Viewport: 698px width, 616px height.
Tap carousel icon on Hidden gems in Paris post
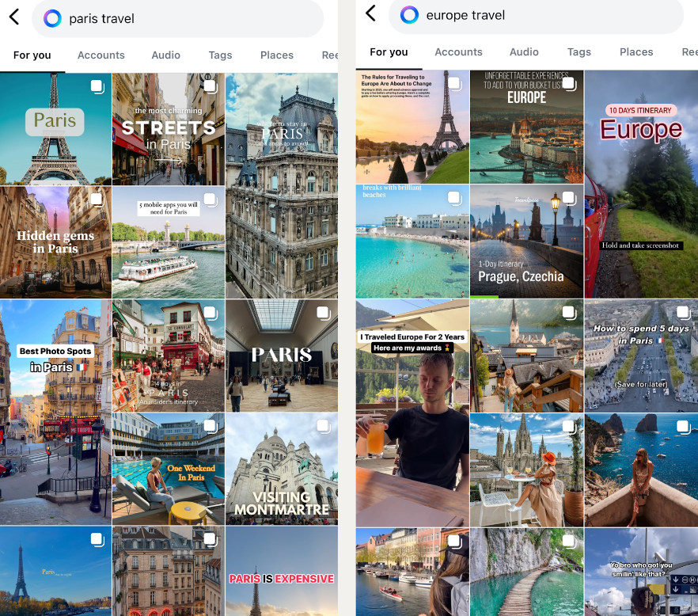coord(97,200)
